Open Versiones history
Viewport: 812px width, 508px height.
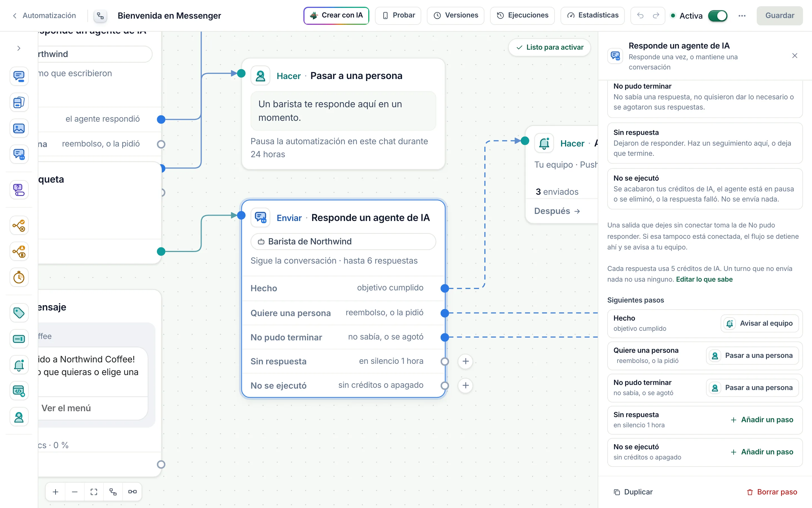pos(455,16)
